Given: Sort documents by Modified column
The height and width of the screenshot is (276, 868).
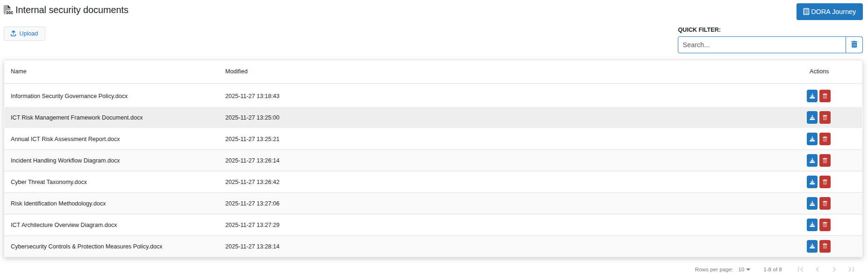Looking at the screenshot, I should (x=236, y=71).
